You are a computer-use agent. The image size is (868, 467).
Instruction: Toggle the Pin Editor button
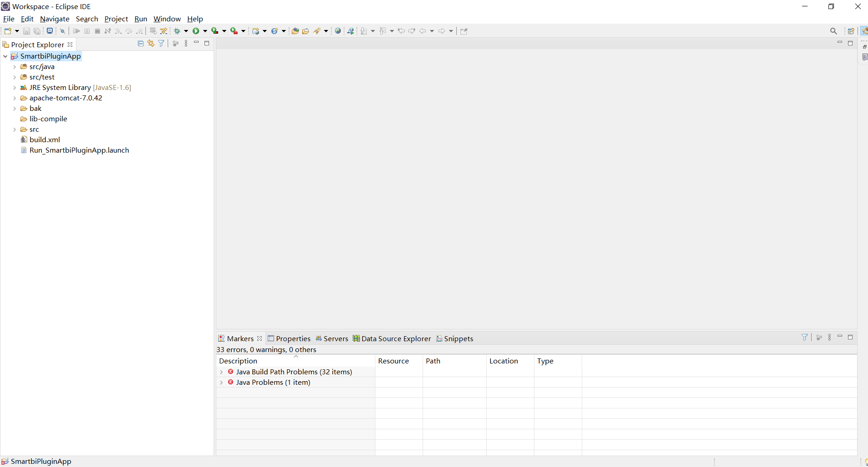coord(464,31)
